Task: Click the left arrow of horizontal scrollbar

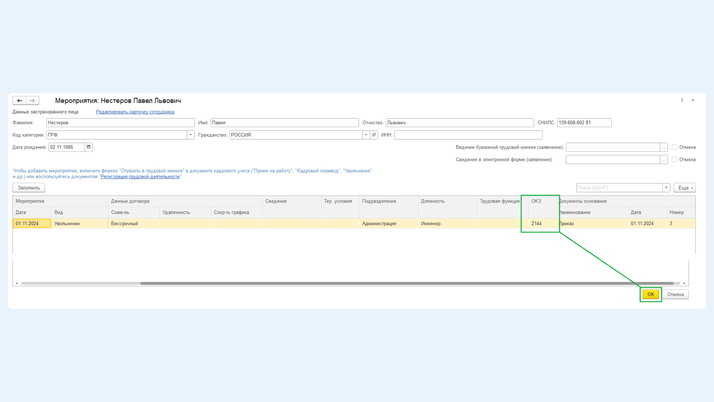Action: coord(17,283)
